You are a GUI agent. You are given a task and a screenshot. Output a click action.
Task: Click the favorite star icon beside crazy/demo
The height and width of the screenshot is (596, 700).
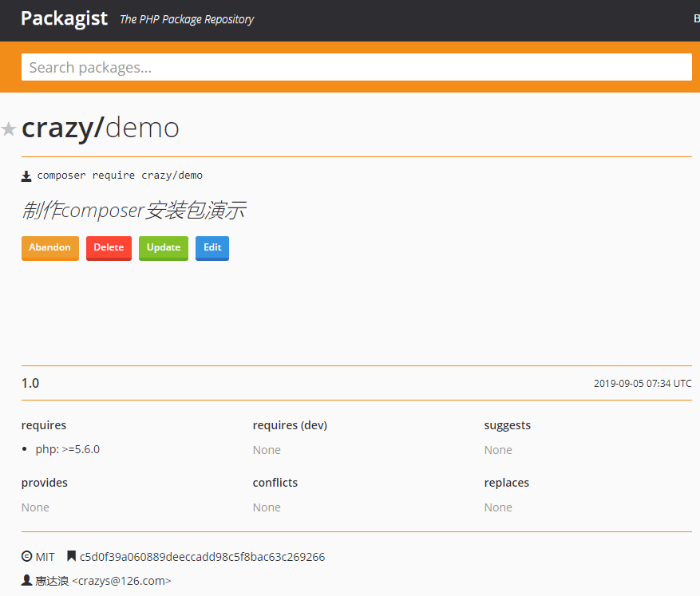point(9,129)
